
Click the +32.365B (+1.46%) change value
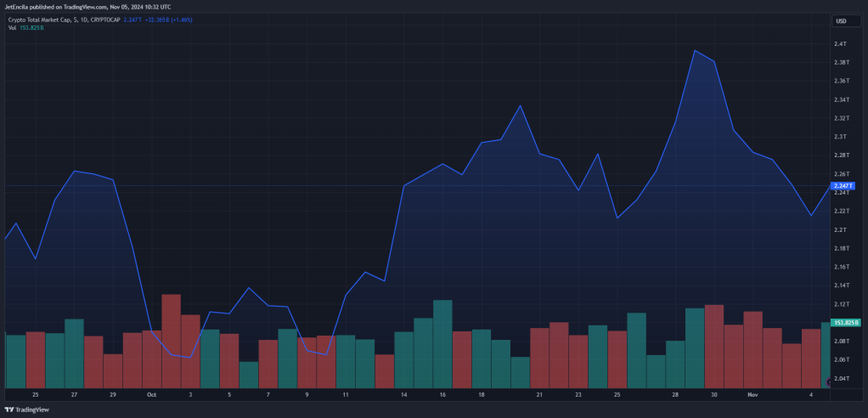(167, 20)
